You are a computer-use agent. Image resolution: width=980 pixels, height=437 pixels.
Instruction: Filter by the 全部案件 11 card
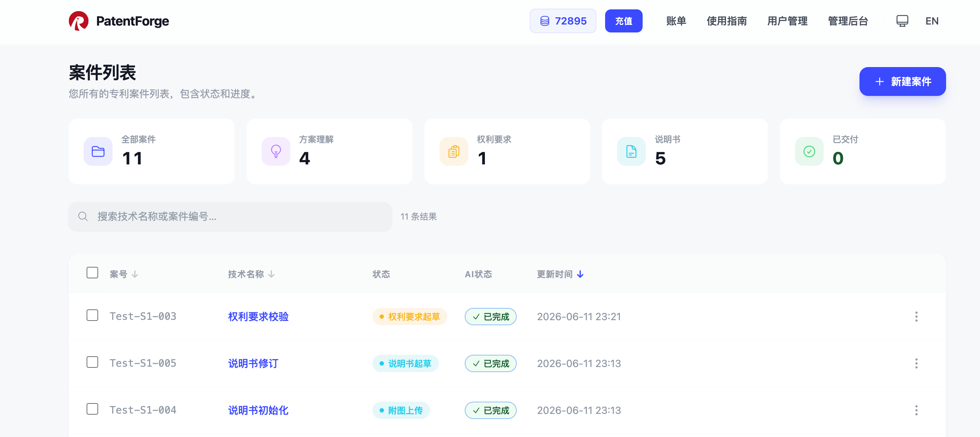click(x=152, y=152)
